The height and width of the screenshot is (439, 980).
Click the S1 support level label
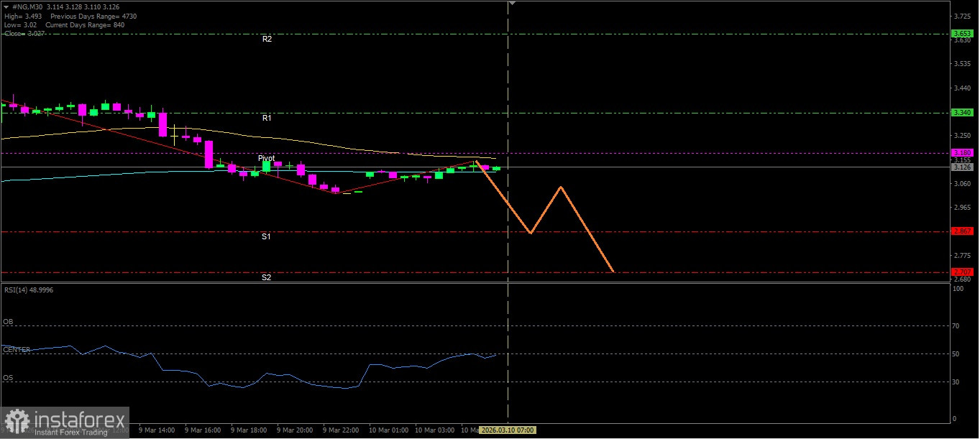click(x=266, y=236)
